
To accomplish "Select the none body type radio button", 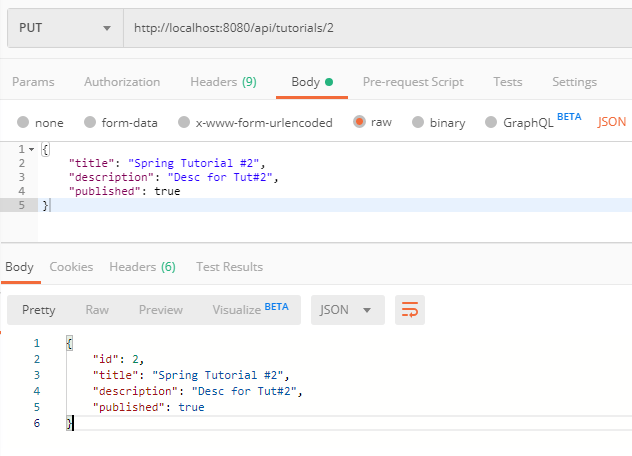I will (23, 122).
